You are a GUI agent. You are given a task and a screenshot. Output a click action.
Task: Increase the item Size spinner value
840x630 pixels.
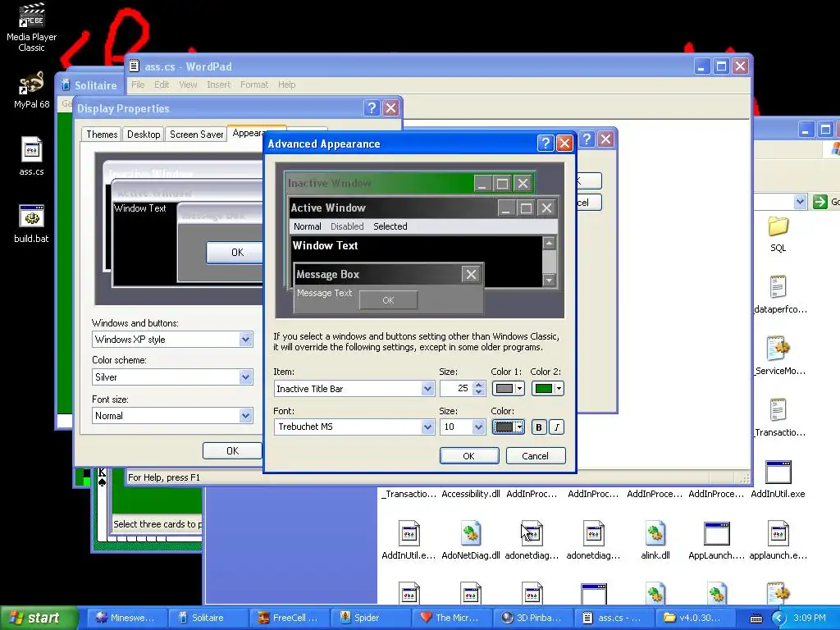[x=479, y=385]
